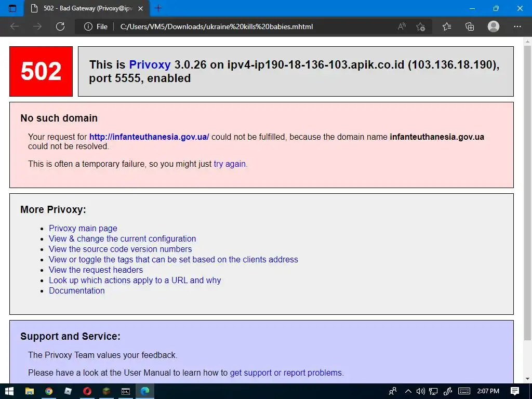Go forward with the forward arrow
532x399 pixels.
[37, 26]
